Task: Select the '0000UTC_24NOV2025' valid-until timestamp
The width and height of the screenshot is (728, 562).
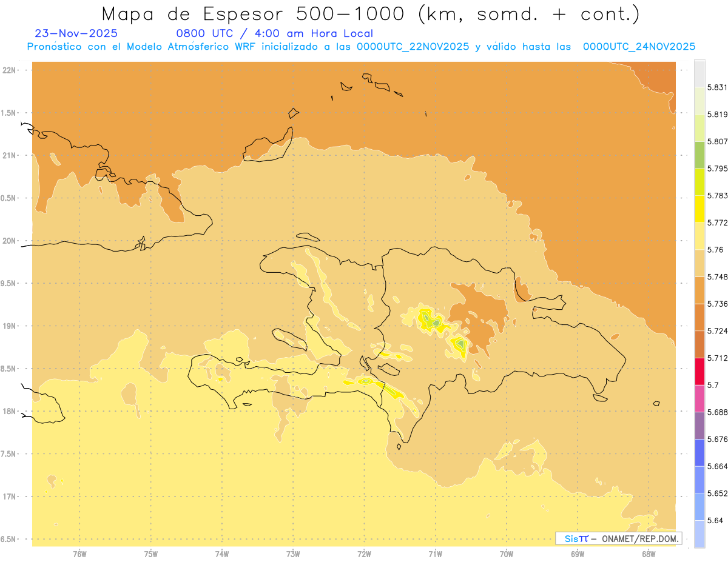Action: click(x=639, y=47)
